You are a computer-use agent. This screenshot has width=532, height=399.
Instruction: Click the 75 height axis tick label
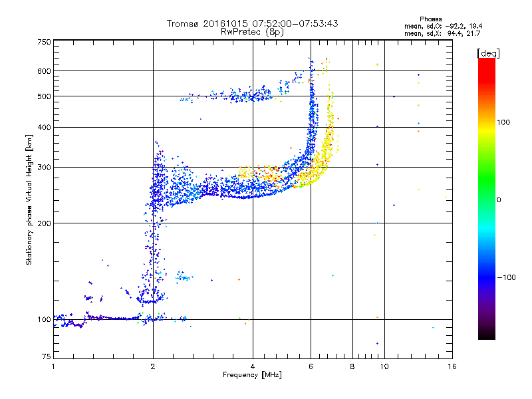point(47,356)
